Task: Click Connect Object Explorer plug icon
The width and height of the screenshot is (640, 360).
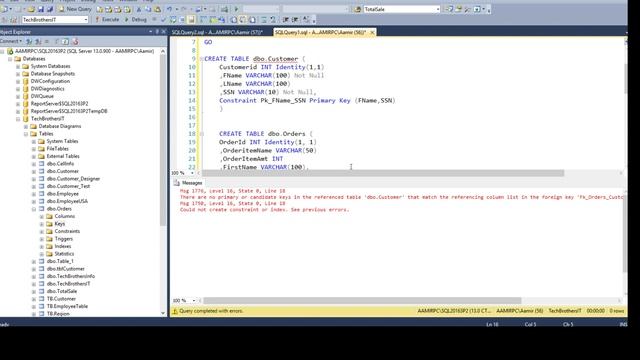Action: pyautogui.click(x=29, y=41)
